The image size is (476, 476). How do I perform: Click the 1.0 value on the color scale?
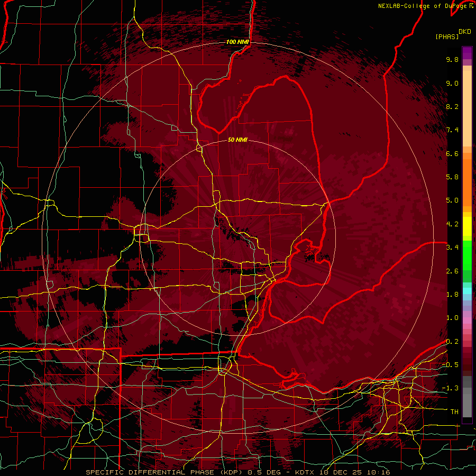(x=452, y=318)
